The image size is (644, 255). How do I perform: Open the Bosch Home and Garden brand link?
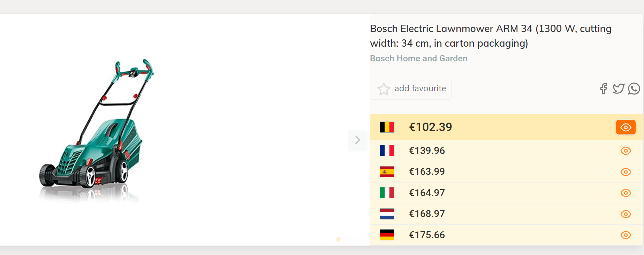[x=418, y=59]
